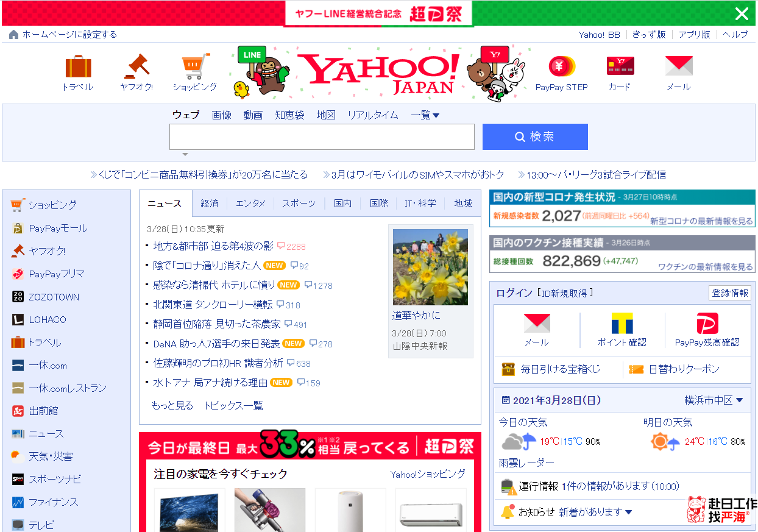Image resolution: width=758 pixels, height=532 pixels.
Task: Click the blue 検索 search button
Action: pyautogui.click(x=535, y=137)
